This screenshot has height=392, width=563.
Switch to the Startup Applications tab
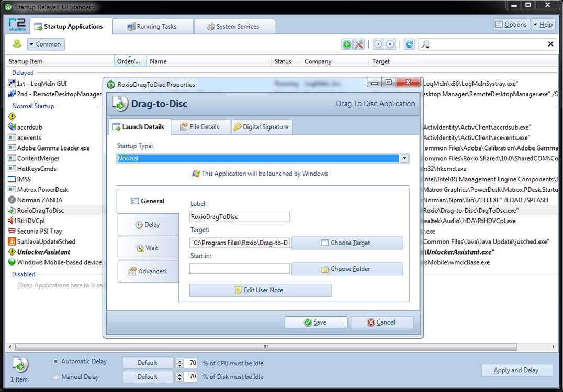(x=72, y=27)
